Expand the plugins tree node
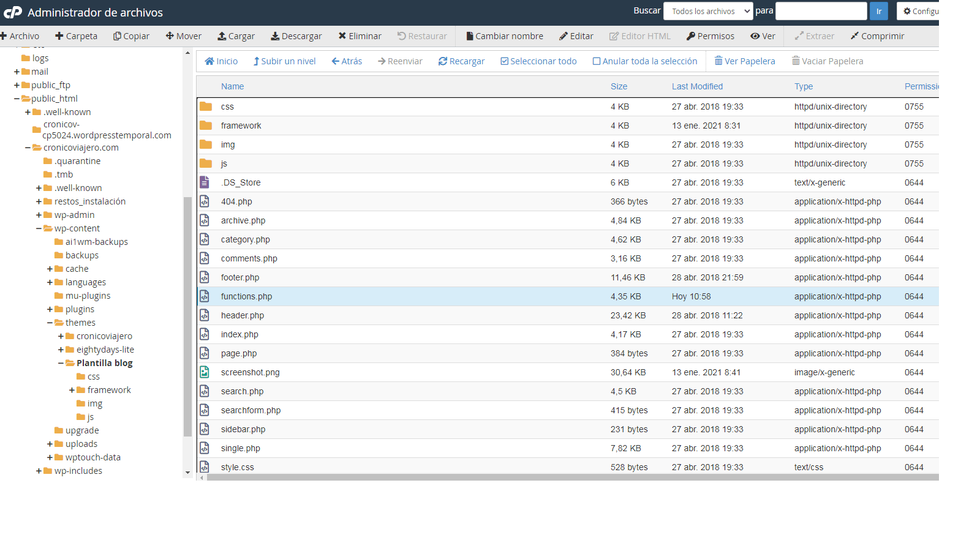This screenshot has width=980, height=551. point(50,309)
